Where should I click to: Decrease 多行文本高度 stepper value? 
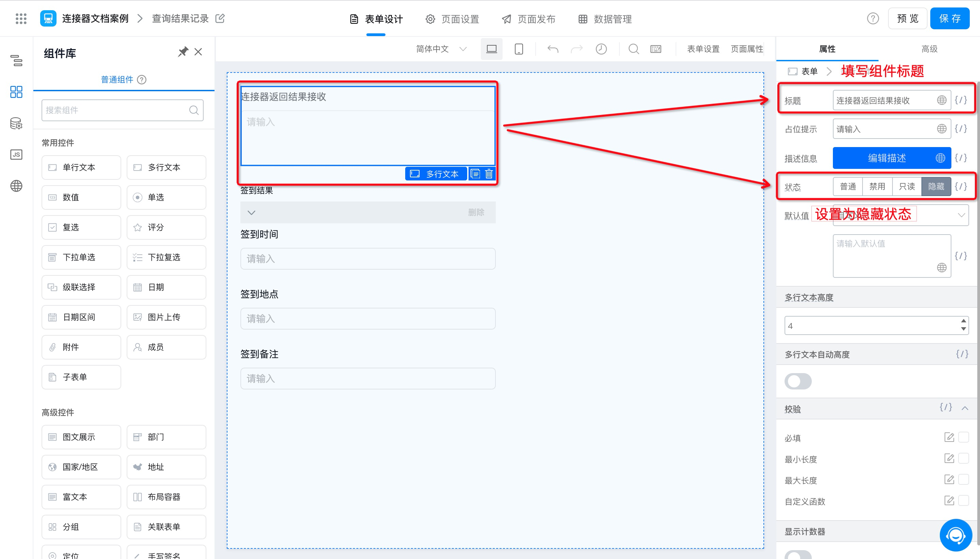pyautogui.click(x=963, y=329)
